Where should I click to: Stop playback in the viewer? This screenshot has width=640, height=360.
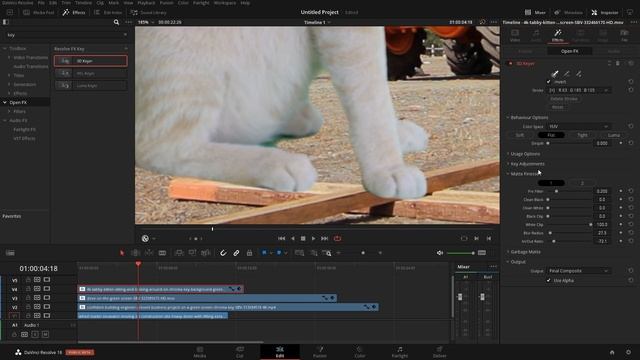coord(303,238)
